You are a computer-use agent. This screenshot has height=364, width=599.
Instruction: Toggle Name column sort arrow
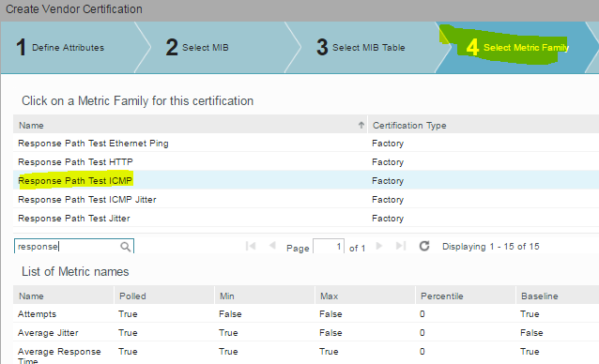point(361,125)
